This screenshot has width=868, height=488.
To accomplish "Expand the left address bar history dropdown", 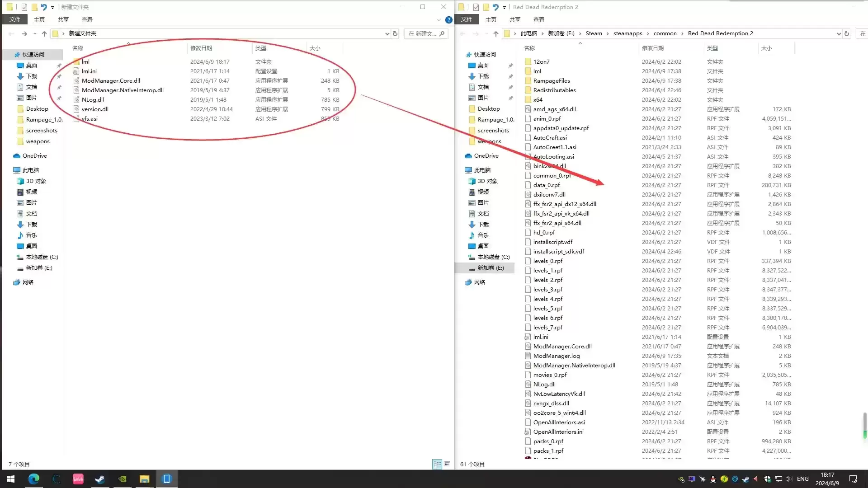I will (387, 33).
